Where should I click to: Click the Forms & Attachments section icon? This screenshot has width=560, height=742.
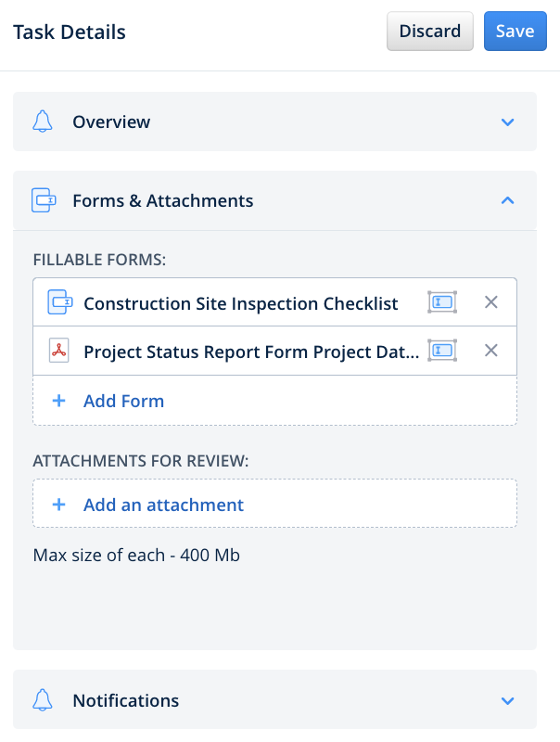pos(44,200)
